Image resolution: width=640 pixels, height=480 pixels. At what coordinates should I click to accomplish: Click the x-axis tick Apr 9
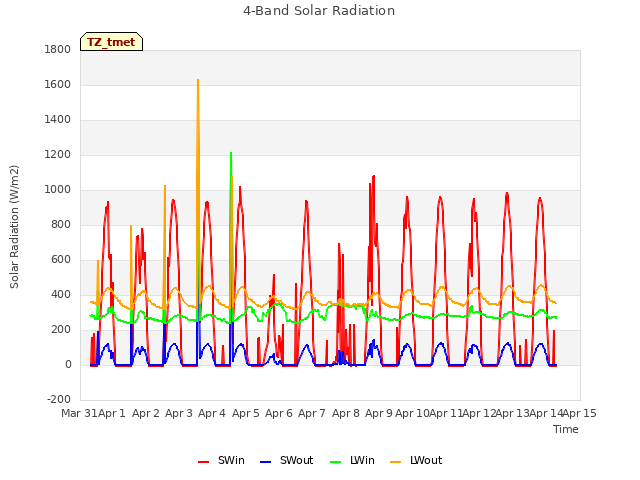coord(379,413)
